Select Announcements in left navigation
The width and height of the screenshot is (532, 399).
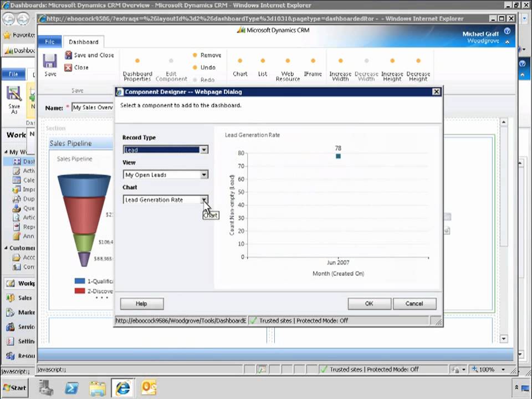click(23, 236)
